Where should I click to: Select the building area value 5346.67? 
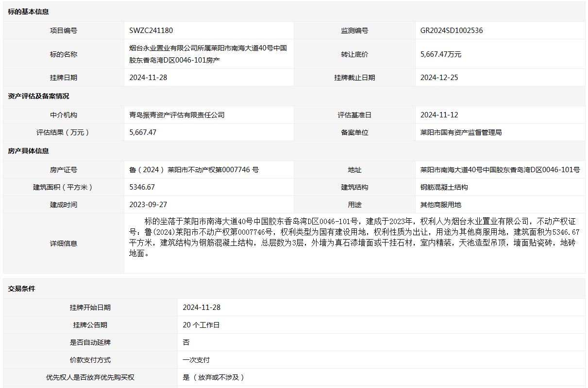142,187
